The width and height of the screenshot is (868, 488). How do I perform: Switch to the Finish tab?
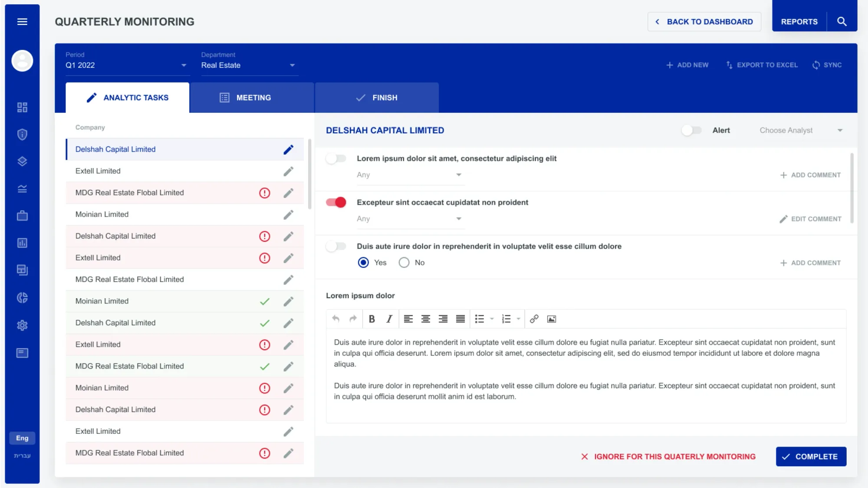click(x=377, y=98)
